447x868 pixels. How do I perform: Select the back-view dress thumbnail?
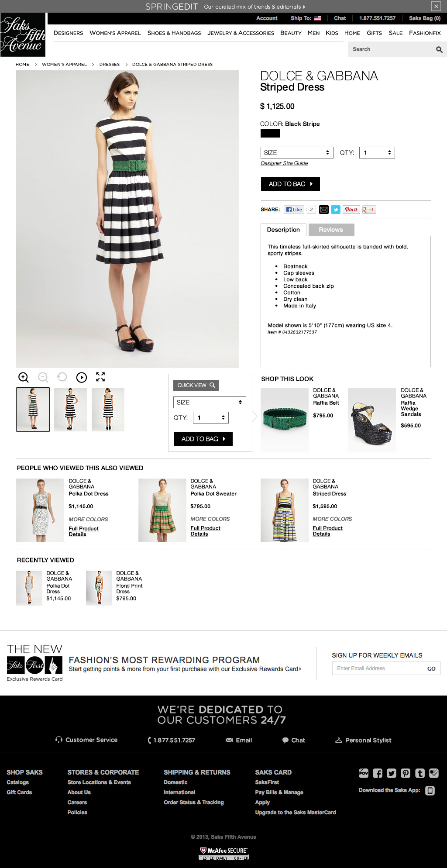pyautogui.click(x=108, y=410)
